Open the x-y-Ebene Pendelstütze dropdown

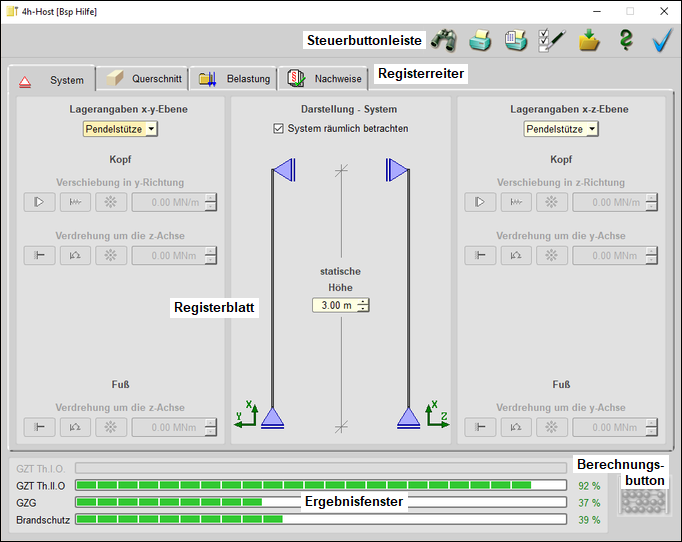click(x=120, y=129)
